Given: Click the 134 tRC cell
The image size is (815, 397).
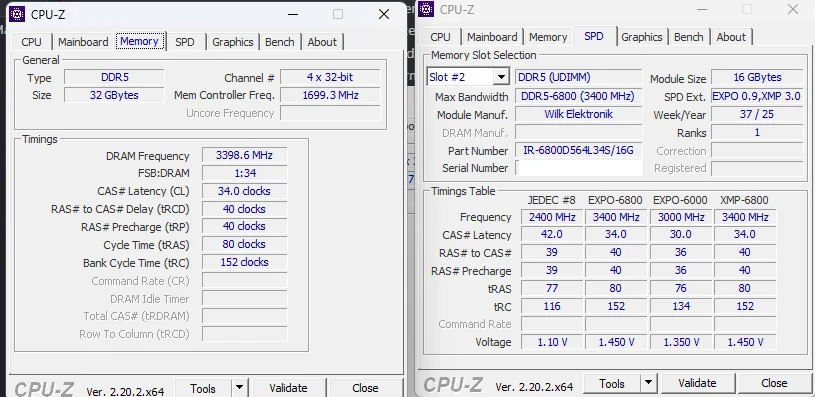Looking at the screenshot, I should coord(680,306).
